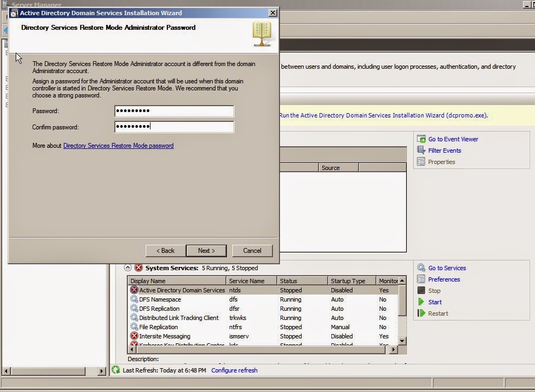Click the Source column header in events
This screenshot has width=535, height=392.
(x=338, y=167)
